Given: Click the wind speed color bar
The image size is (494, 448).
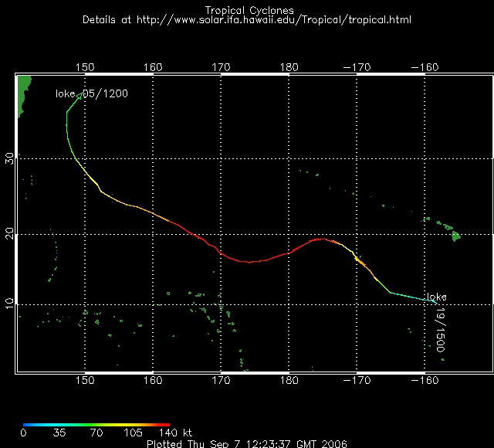Looking at the screenshot, I should coord(96,424).
